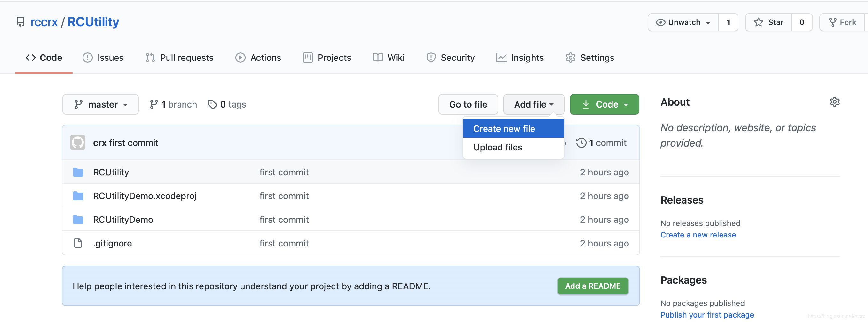
Task: Click the star count showing 0
Action: 801,22
